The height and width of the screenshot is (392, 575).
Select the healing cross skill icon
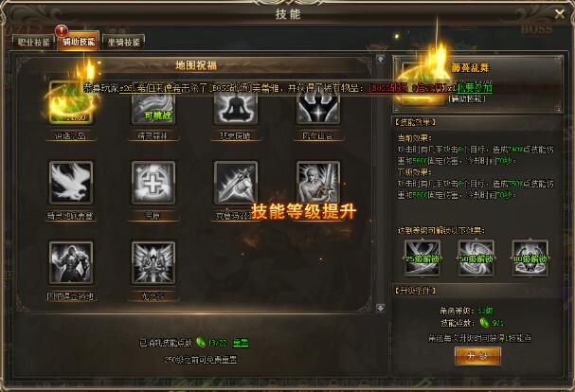click(153, 183)
